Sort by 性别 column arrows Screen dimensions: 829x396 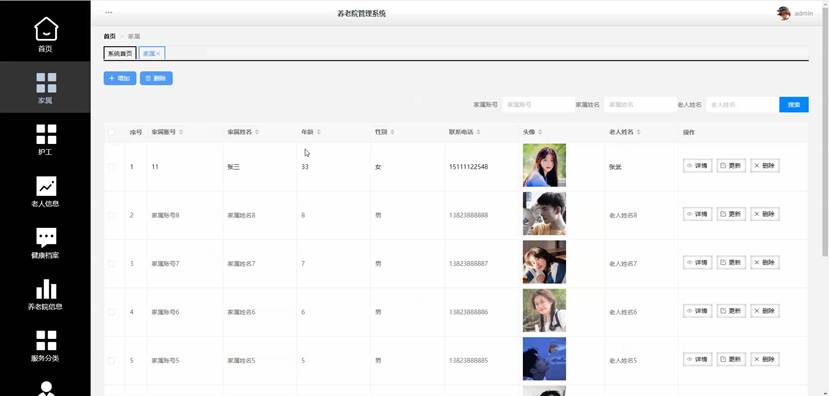pos(392,132)
